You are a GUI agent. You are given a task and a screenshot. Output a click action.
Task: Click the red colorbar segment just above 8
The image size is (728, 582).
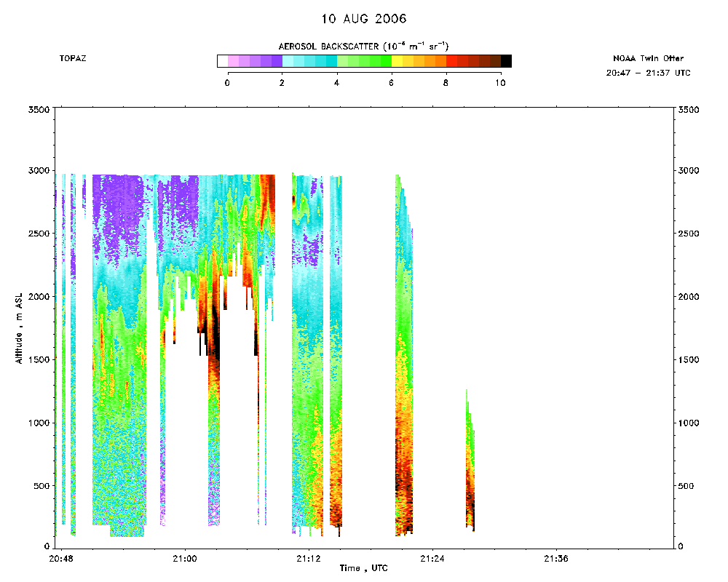pyautogui.click(x=452, y=61)
